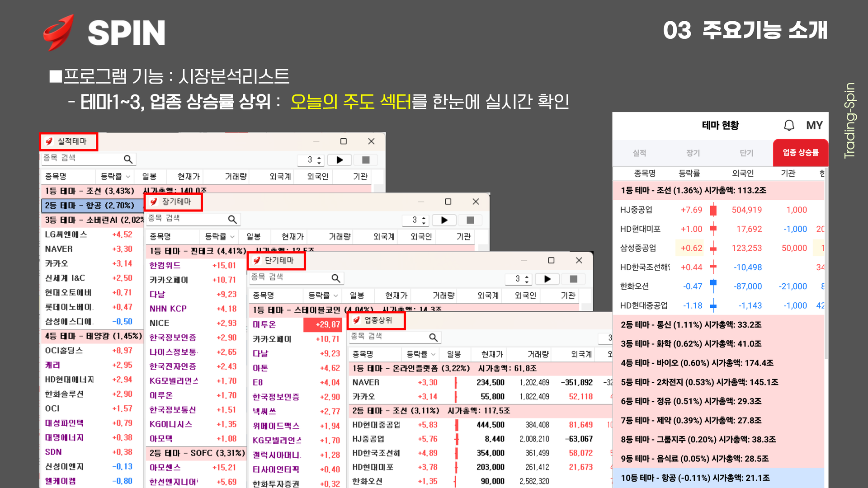
Task: Open the 등락률 dropdown in 업종상위 header
Action: [434, 354]
